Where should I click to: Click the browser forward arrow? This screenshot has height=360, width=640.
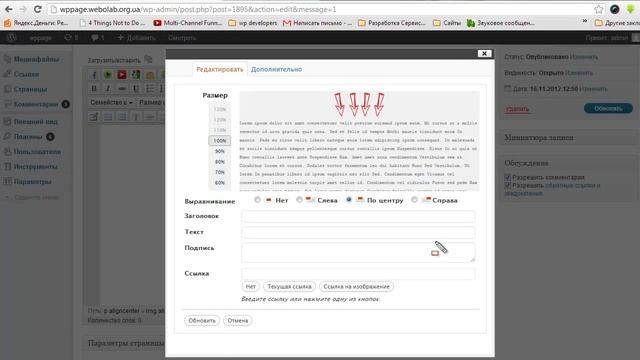coord(23,9)
